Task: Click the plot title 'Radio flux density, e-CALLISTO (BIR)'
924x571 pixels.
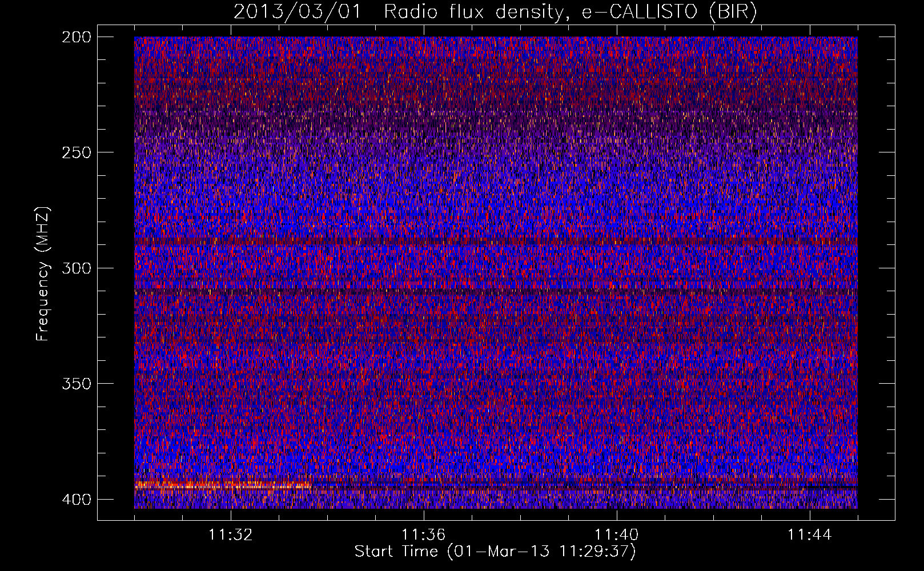Action: [x=570, y=11]
